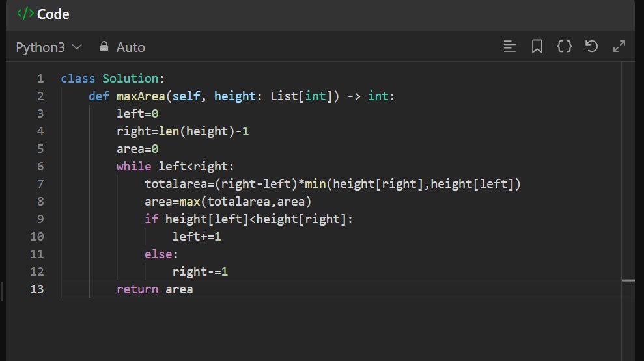This screenshot has height=361, width=644.
Task: Open the Code panel tab
Action: point(43,14)
